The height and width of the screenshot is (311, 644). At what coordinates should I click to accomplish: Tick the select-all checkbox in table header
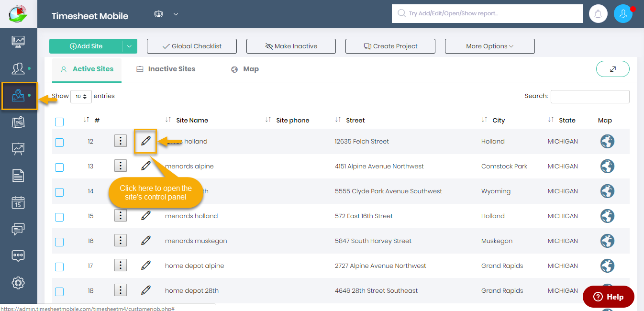59,122
